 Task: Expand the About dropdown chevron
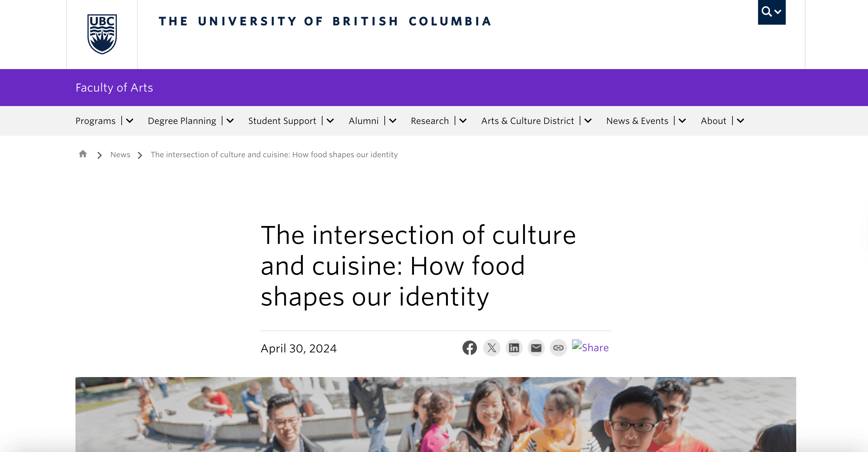(x=740, y=121)
